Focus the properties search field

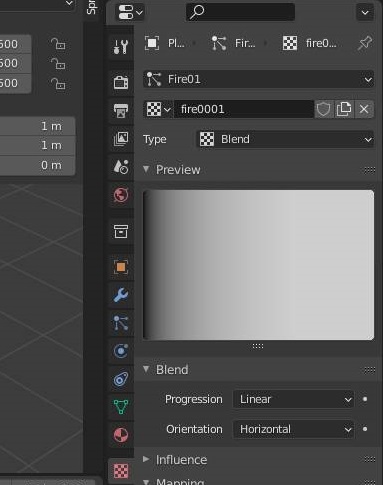point(240,12)
